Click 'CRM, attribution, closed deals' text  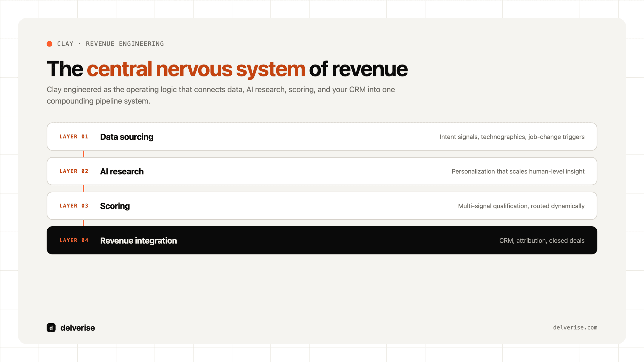pos(542,241)
